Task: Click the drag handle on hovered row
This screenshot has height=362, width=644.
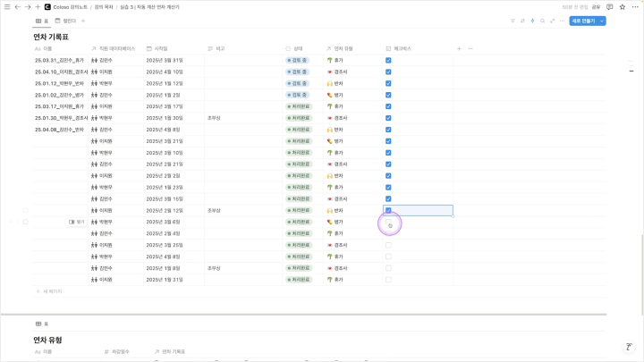Action: coord(18,222)
